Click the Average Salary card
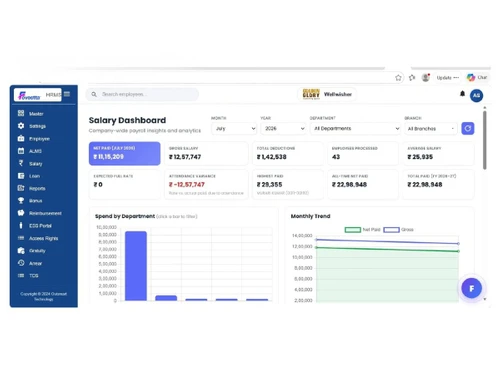 click(x=438, y=153)
